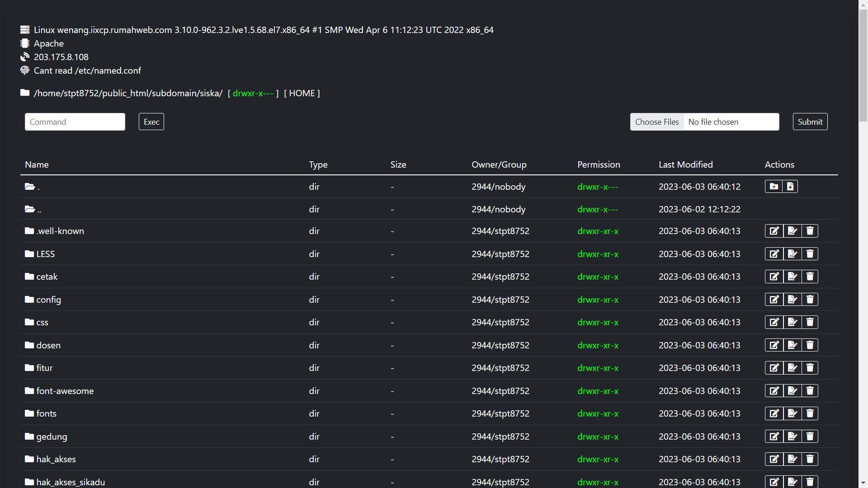
Task: Click the trash icon to delete .well-known
Action: (x=810, y=231)
